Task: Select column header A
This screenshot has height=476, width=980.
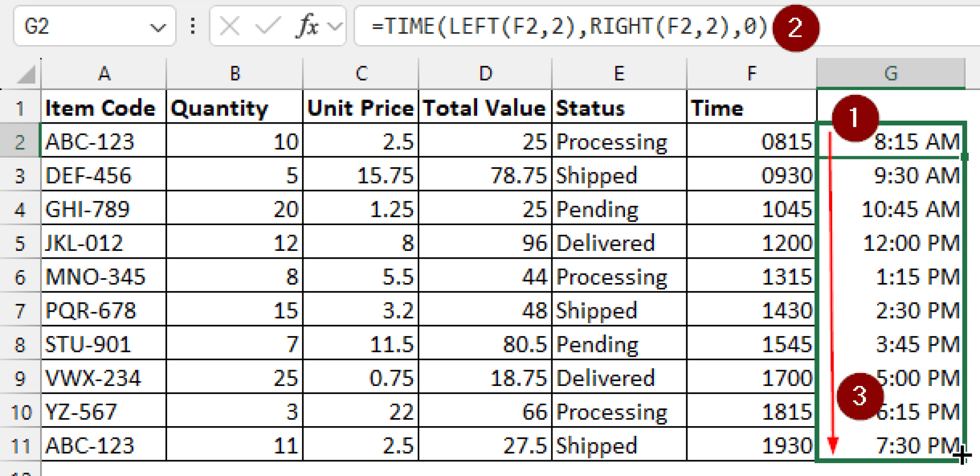Action: (103, 73)
